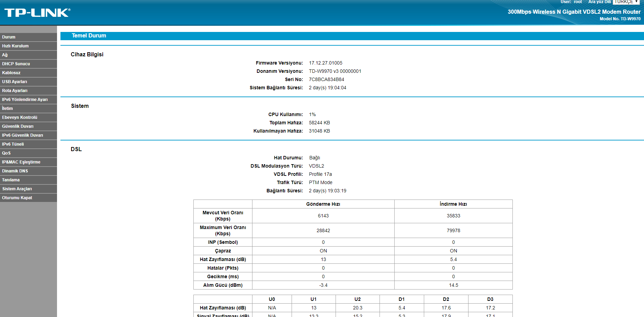Open IP&MAC Eşleştirme page
This screenshot has width=644, height=317.
[29, 162]
